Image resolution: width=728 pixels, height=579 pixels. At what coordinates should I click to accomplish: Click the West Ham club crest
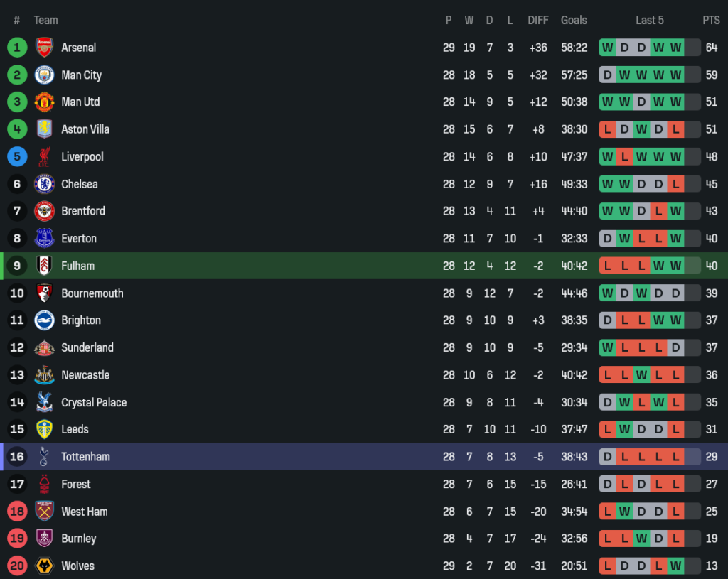(x=44, y=512)
